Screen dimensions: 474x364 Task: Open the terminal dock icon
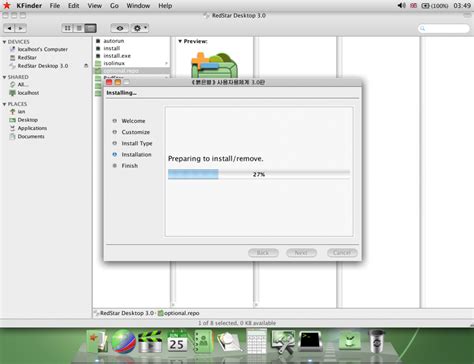310,341
